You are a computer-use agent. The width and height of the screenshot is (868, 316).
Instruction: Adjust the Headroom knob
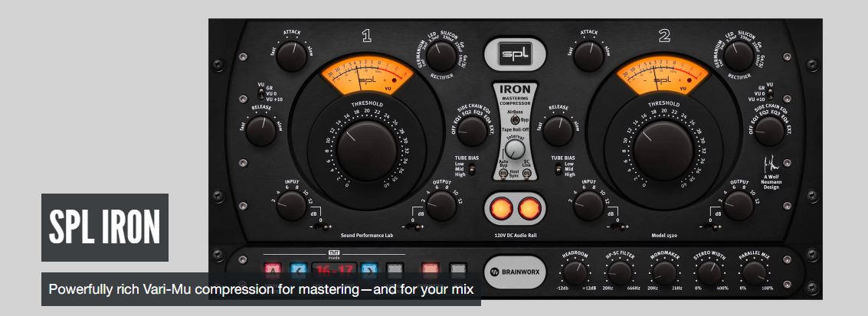click(x=575, y=273)
